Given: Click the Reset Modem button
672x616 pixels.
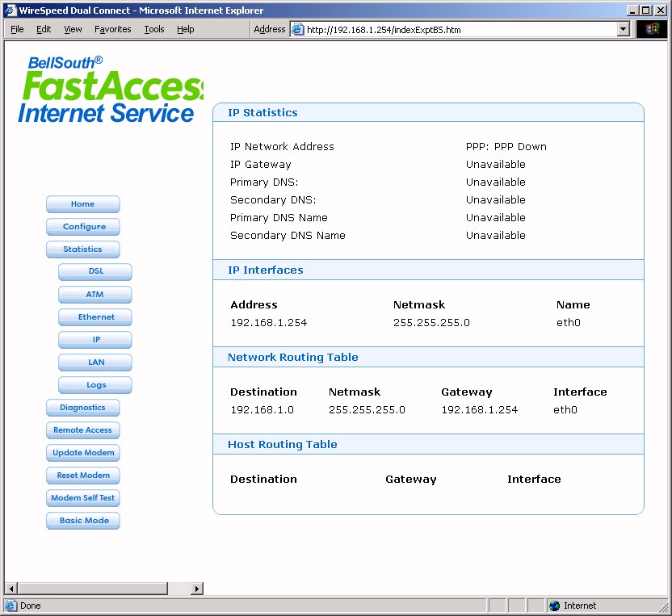Looking at the screenshot, I should coord(82,476).
